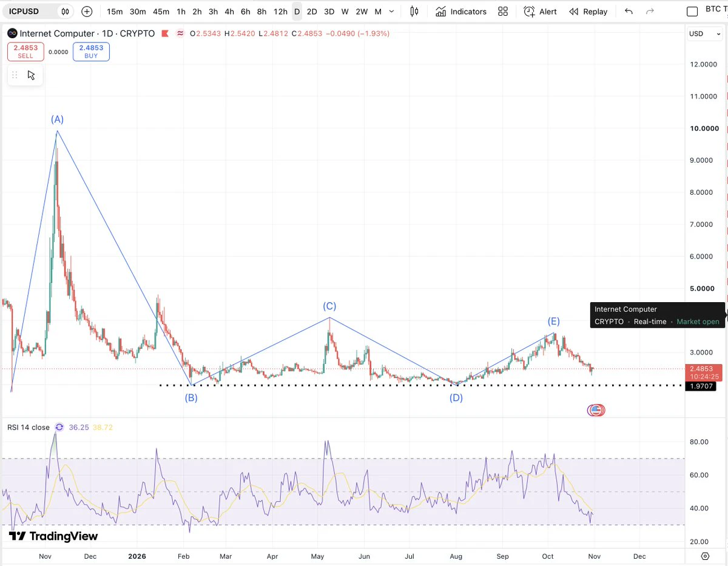This screenshot has width=728, height=566.
Task: Switch to the 12h timeframe
Action: coord(280,11)
